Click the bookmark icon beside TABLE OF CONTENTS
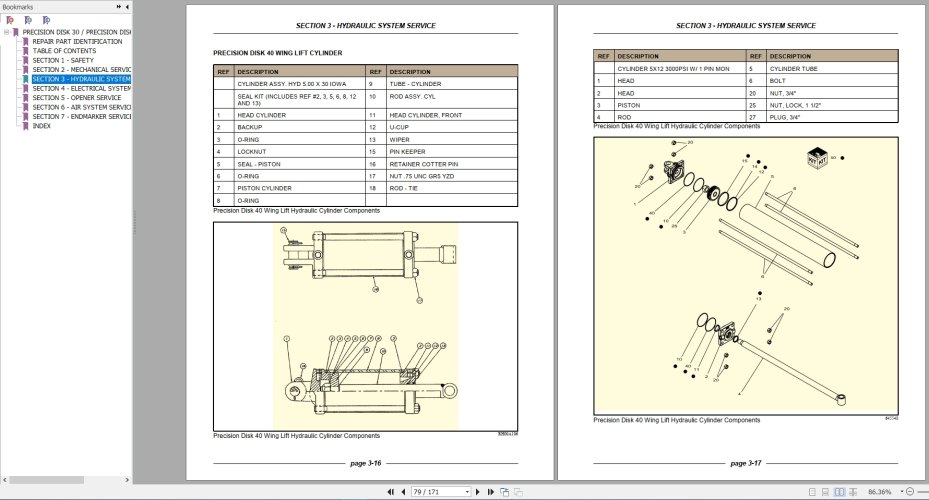 pyautogui.click(x=25, y=51)
